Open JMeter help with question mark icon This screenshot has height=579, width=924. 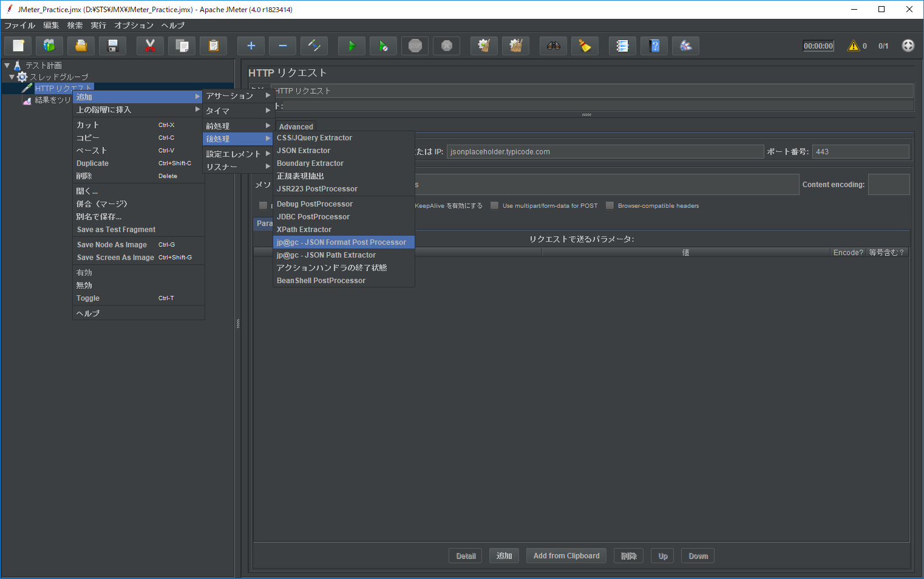[x=654, y=46]
